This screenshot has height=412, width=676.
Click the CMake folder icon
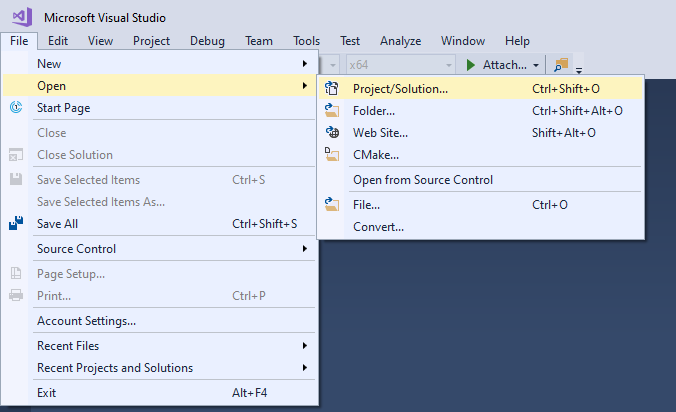pos(332,154)
